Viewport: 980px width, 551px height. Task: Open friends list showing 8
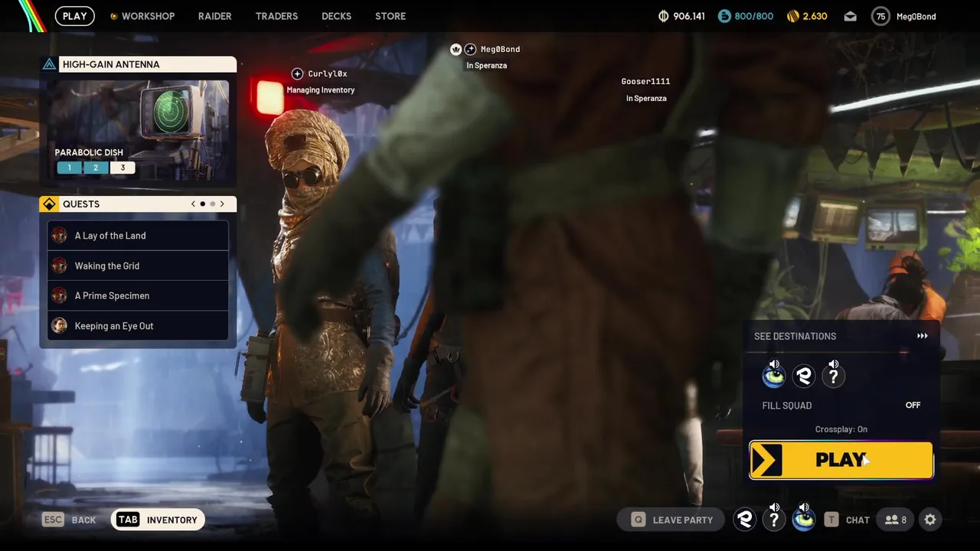(x=895, y=520)
